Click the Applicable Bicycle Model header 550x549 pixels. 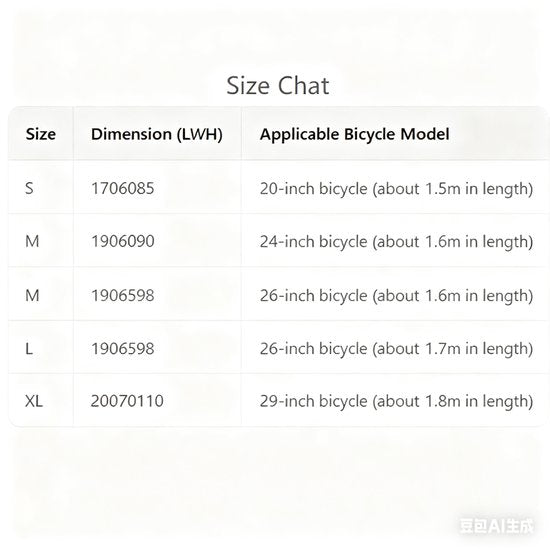[354, 134]
